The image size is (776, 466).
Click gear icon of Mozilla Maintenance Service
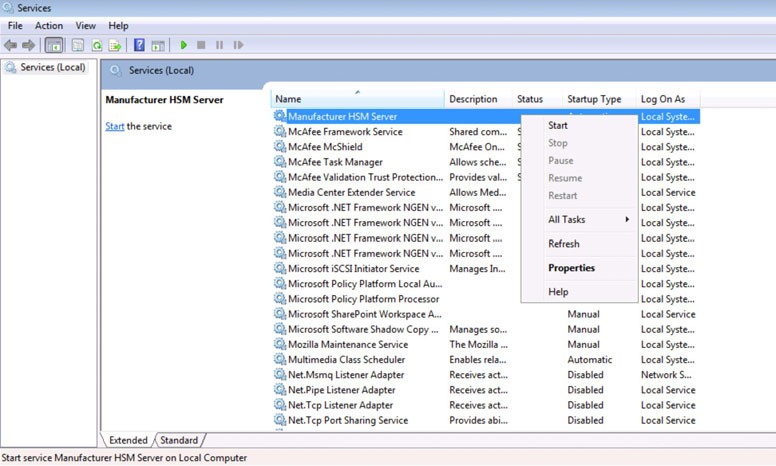pos(280,344)
